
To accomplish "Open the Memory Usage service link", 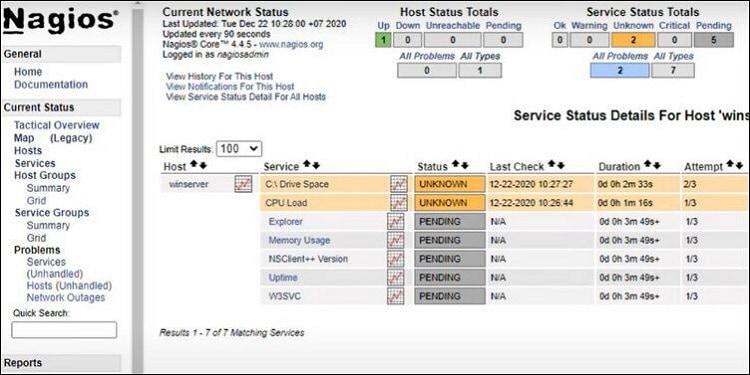I will point(299,240).
